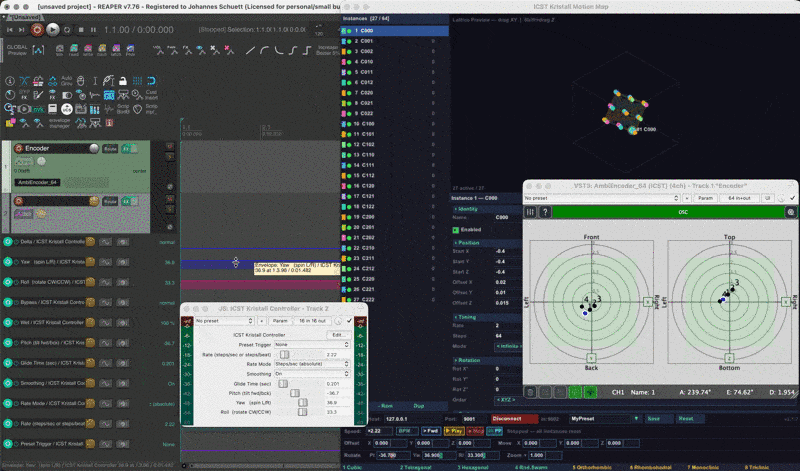Image resolution: width=800 pixels, height=471 pixels.
Task: Click the 16 in 16 out pin button
Action: (x=312, y=321)
